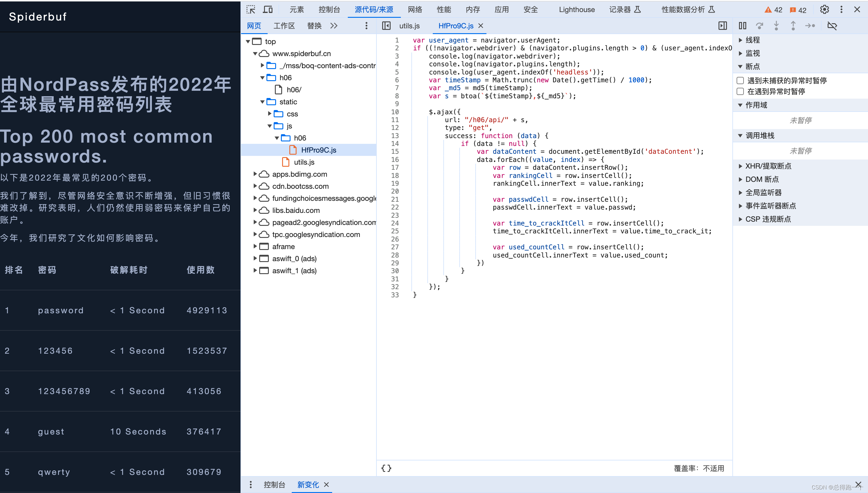Hide the file navigator sidebar icon
The height and width of the screenshot is (493, 868).
point(386,26)
